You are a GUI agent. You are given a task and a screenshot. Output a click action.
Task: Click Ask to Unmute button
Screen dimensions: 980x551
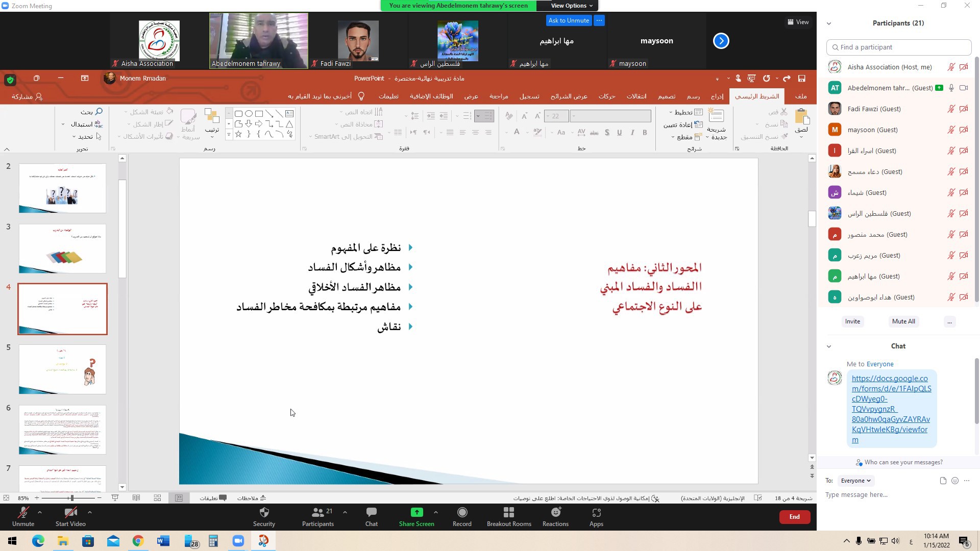pos(569,20)
